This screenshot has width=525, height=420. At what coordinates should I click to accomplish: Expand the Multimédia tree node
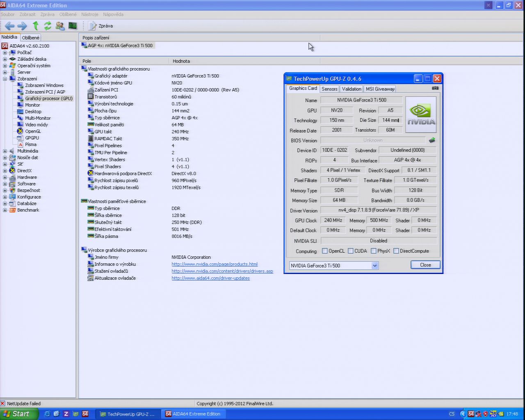pyautogui.click(x=5, y=151)
